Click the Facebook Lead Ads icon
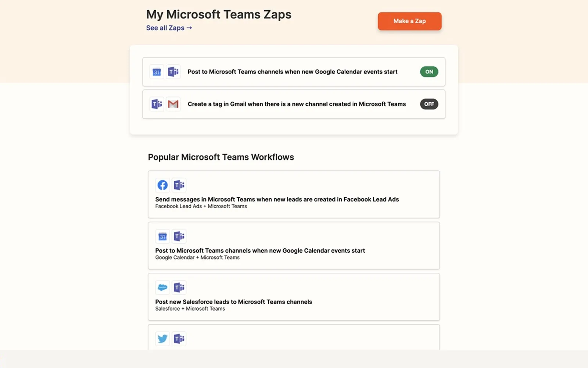This screenshot has height=368, width=588. click(162, 185)
